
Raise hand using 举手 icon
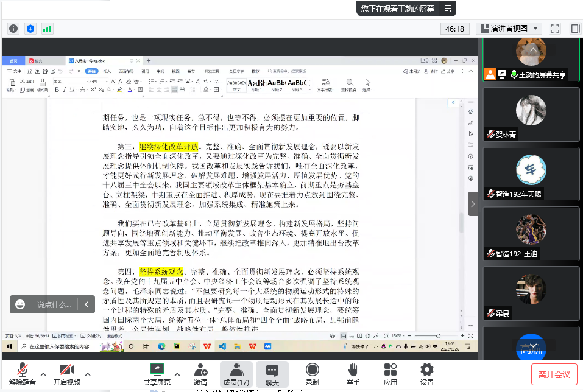[x=353, y=374]
